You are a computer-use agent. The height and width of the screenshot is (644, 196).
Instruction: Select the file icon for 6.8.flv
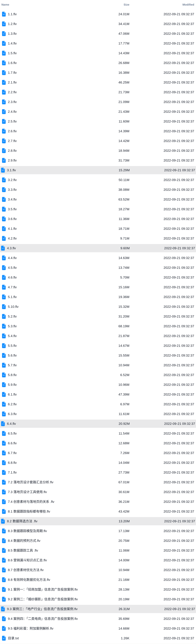(4, 463)
